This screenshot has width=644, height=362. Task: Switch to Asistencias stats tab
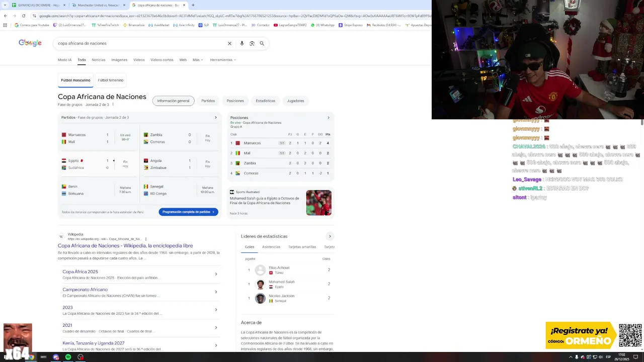pos(271,247)
